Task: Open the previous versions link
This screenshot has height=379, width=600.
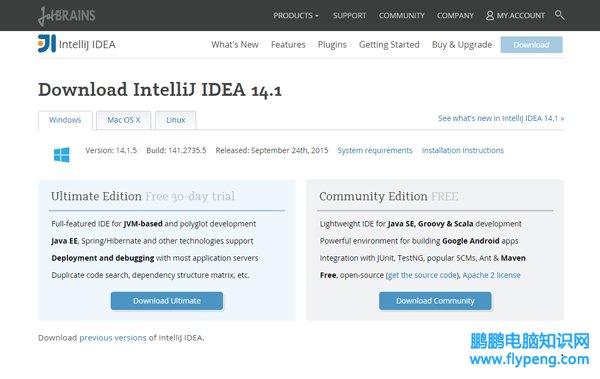Action: [113, 338]
